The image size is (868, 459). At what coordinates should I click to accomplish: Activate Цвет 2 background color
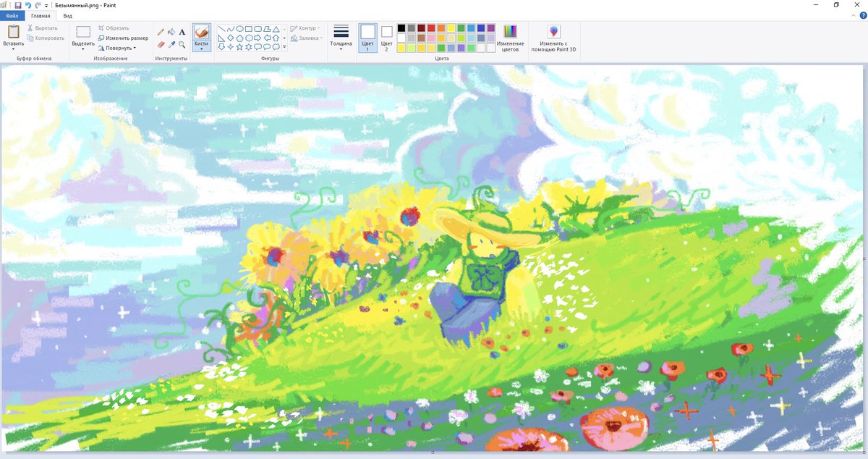tap(386, 38)
